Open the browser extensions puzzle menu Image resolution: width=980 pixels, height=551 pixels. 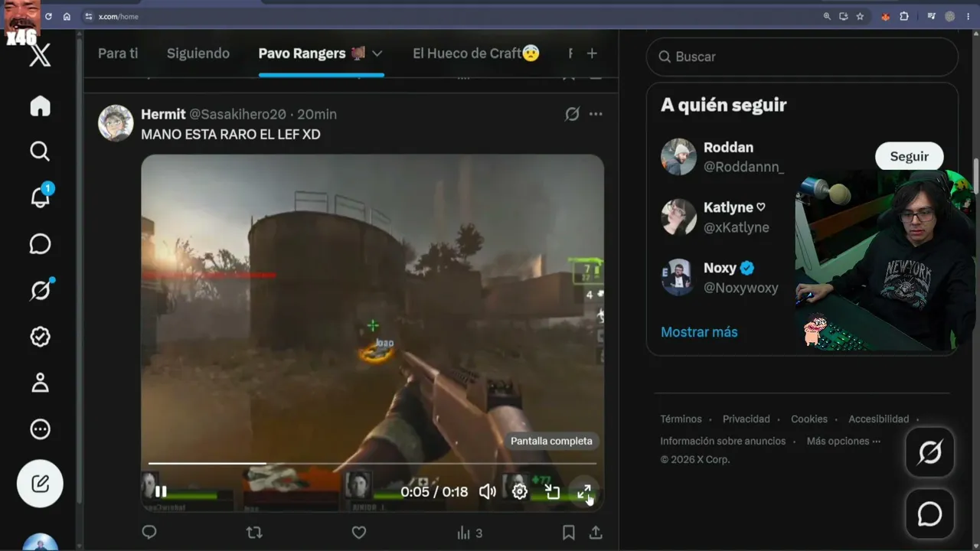point(904,16)
